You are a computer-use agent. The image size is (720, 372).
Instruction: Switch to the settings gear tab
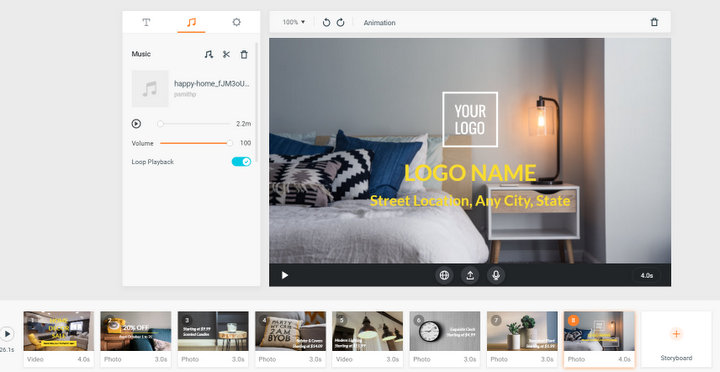(236, 22)
